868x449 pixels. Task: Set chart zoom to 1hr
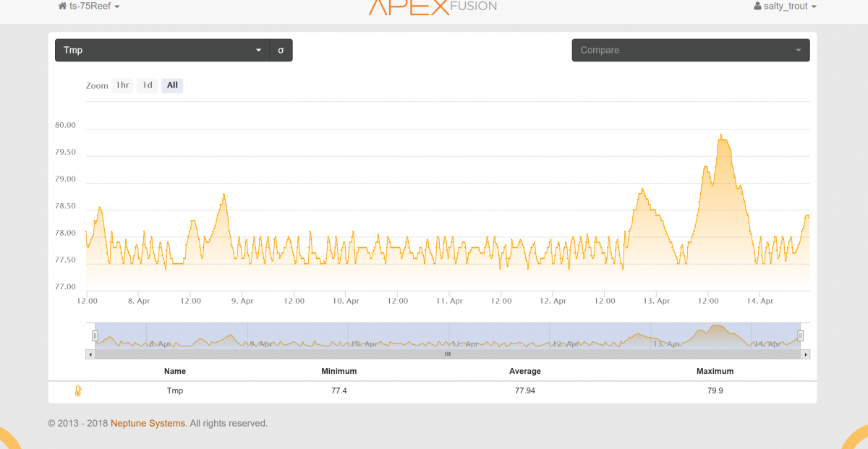(x=122, y=85)
